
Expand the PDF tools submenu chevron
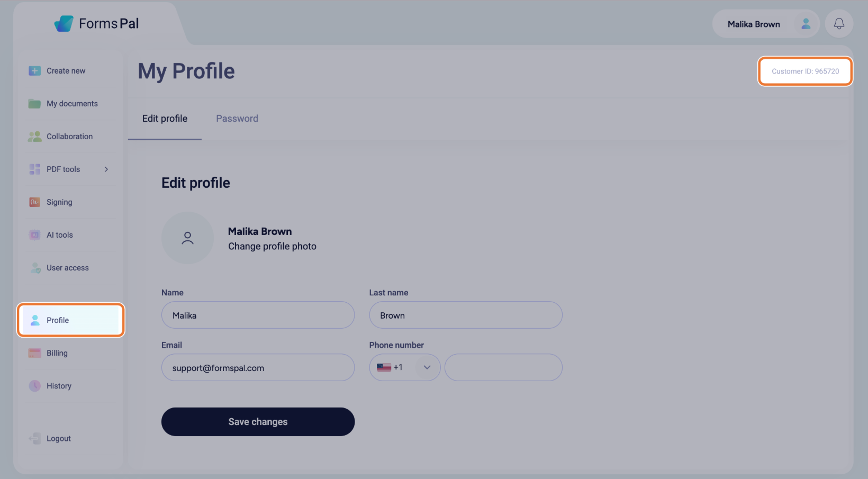(106, 169)
